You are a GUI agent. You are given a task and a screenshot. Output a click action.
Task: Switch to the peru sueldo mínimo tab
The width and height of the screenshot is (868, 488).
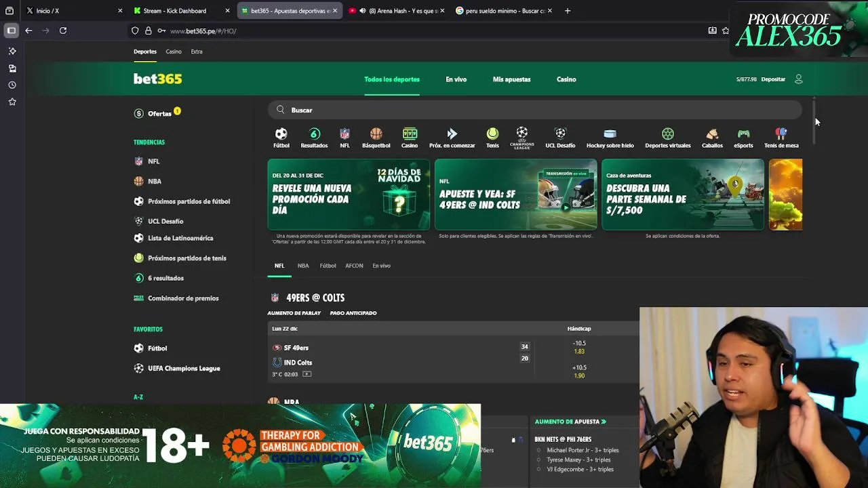pyautogui.click(x=505, y=11)
